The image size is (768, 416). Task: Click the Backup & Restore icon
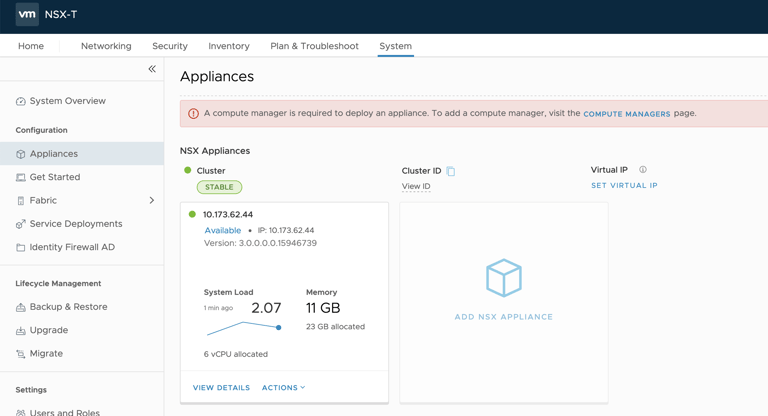[21, 307]
